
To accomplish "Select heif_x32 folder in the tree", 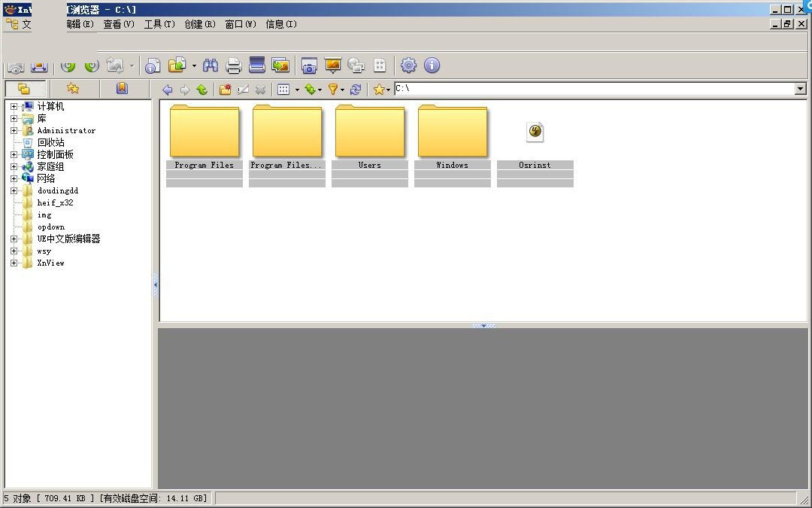I will [x=56, y=202].
